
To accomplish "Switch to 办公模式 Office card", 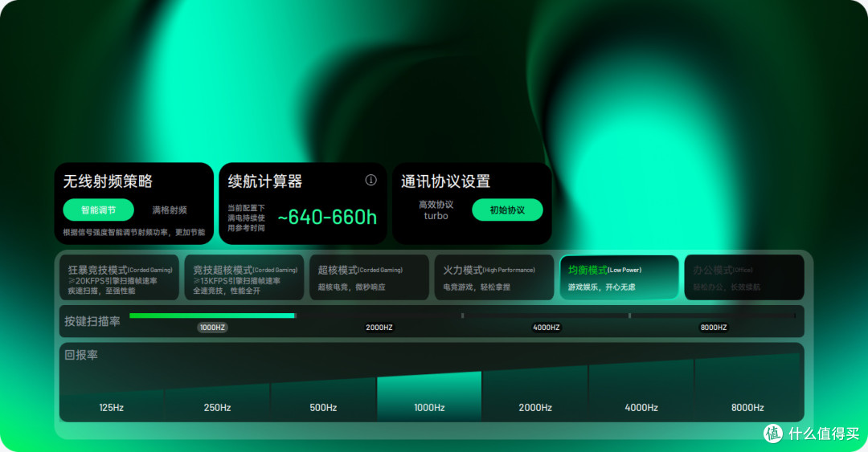I will pos(744,277).
